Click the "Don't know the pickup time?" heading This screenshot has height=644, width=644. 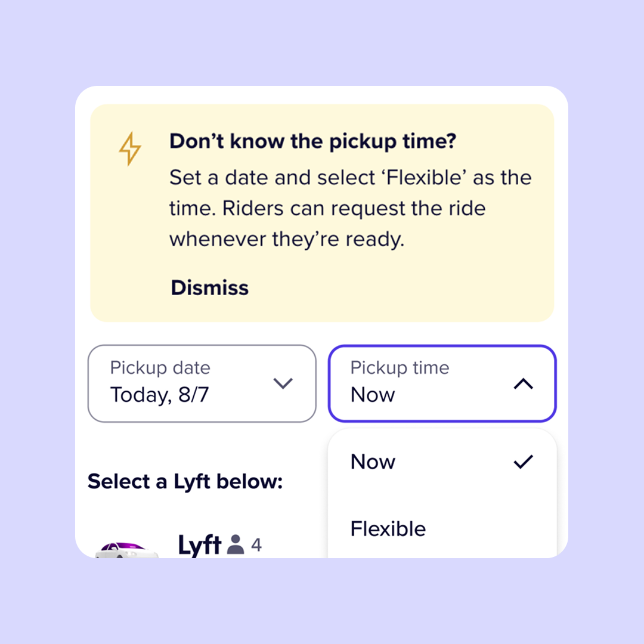[x=312, y=141]
